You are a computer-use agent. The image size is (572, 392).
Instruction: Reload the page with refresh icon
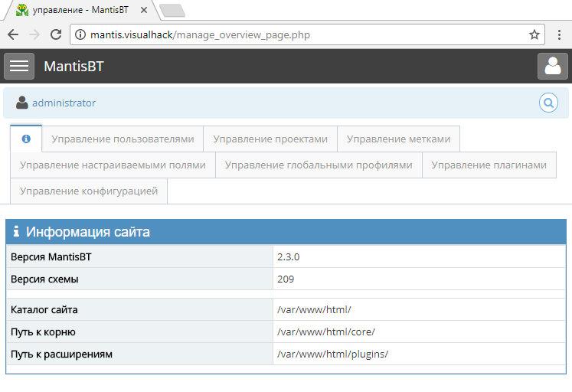56,34
